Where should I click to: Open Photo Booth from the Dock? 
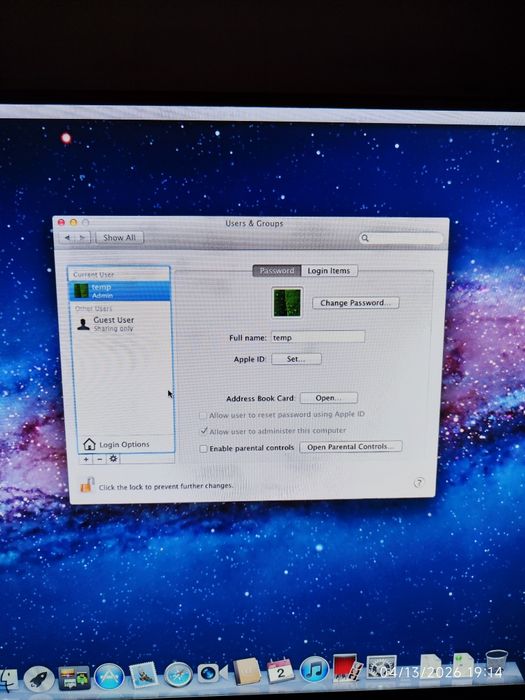coord(348,668)
